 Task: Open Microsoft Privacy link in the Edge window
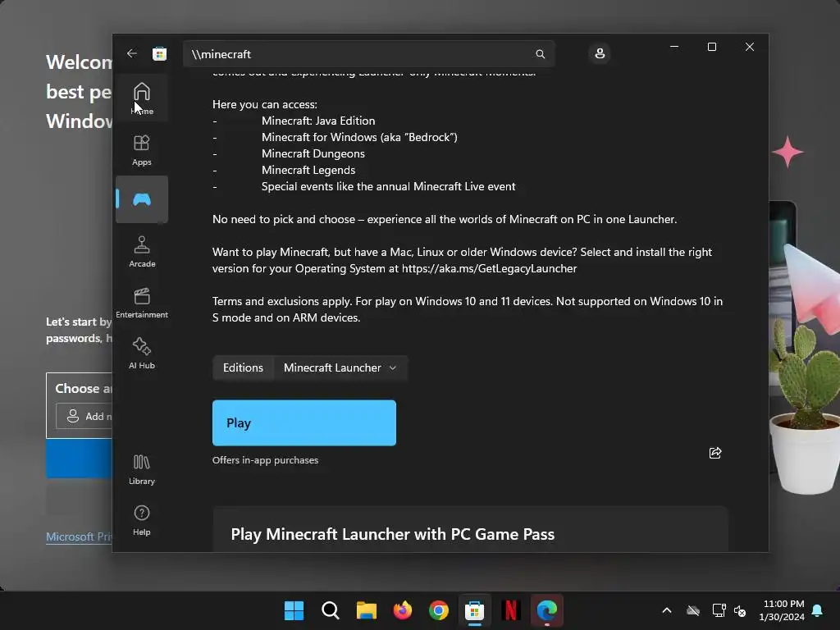pos(79,536)
